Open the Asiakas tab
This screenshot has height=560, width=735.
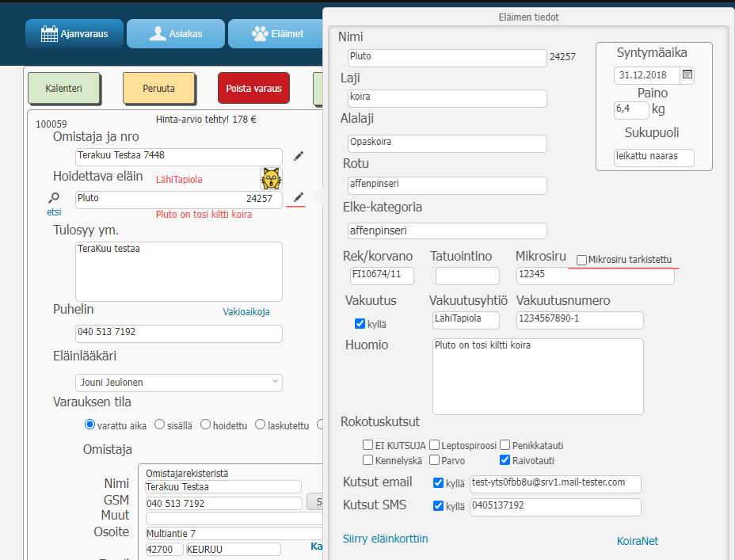[x=176, y=34]
